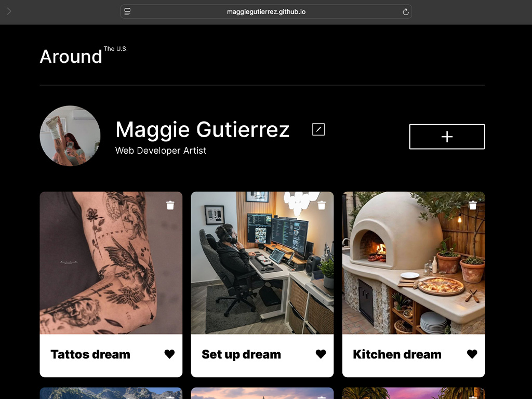Click trash icon on Set up dream card

(322, 205)
